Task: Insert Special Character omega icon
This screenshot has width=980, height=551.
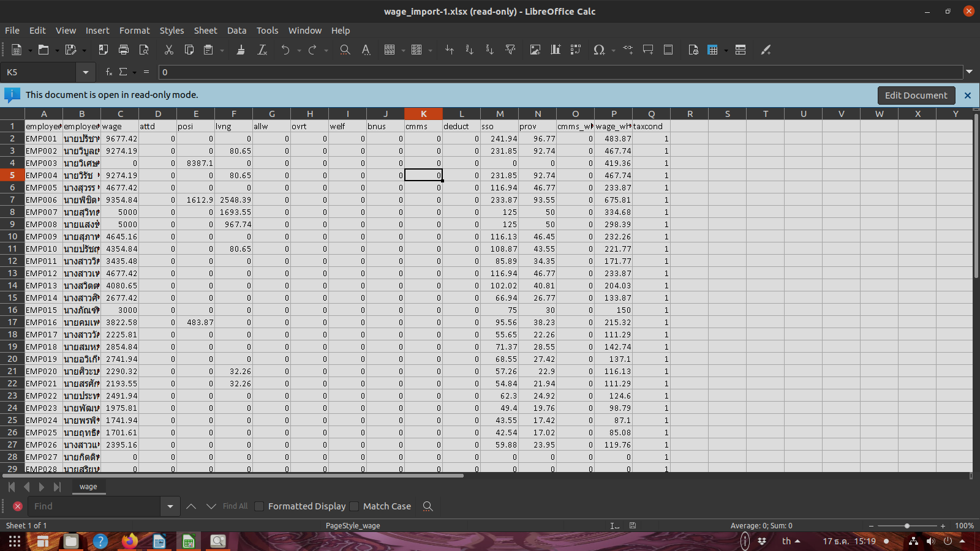Action: 599,50
